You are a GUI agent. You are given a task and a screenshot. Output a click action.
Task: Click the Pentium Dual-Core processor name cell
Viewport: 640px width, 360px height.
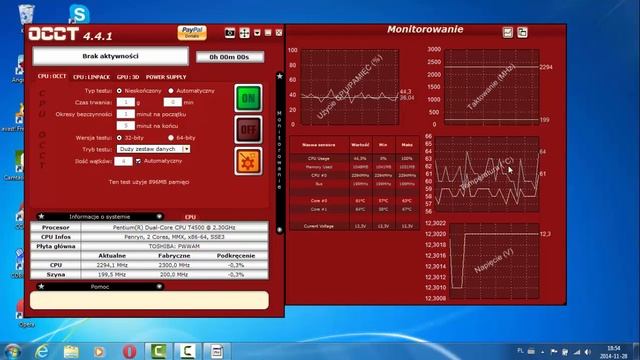pos(174,227)
